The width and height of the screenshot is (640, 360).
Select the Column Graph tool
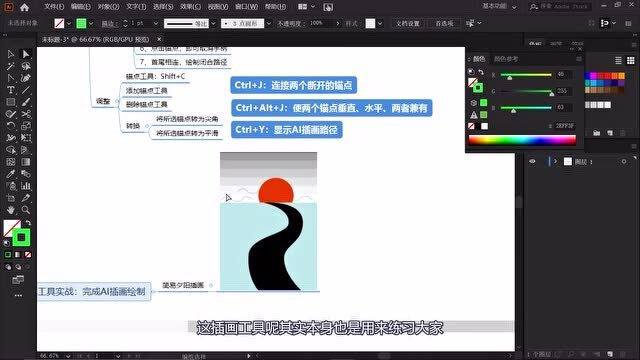pos(26,186)
